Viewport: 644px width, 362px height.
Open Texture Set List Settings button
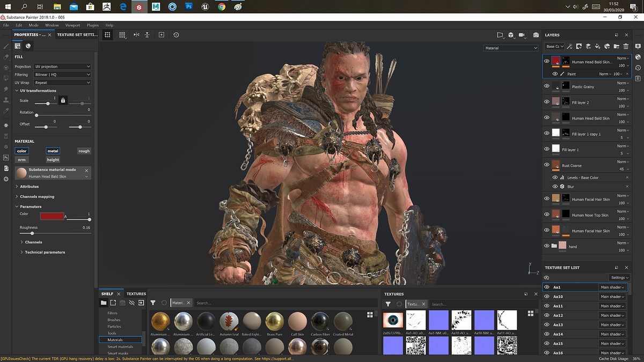(619, 277)
